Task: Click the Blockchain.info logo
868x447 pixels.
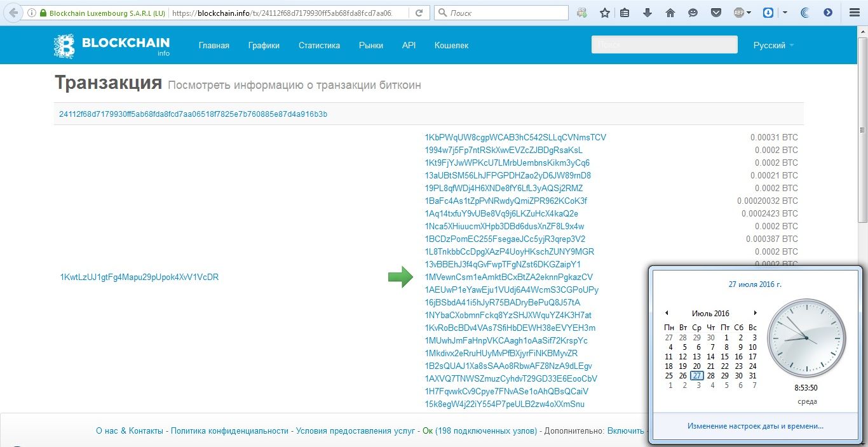Action: (112, 46)
